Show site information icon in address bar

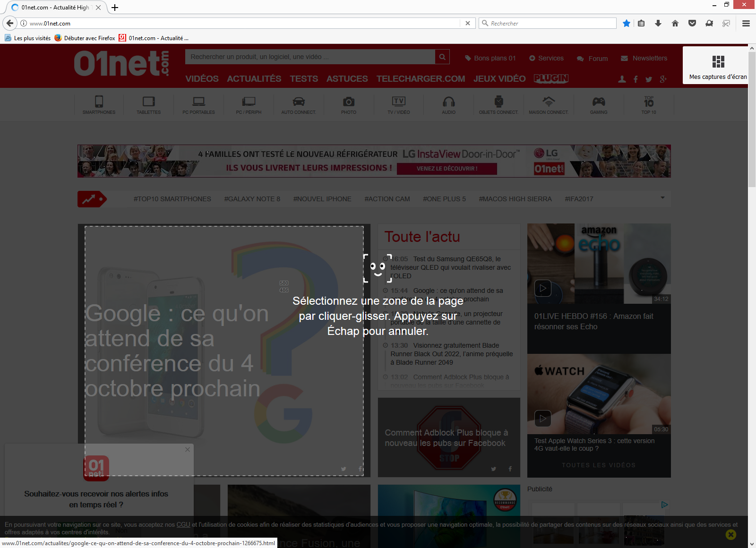[x=24, y=23]
